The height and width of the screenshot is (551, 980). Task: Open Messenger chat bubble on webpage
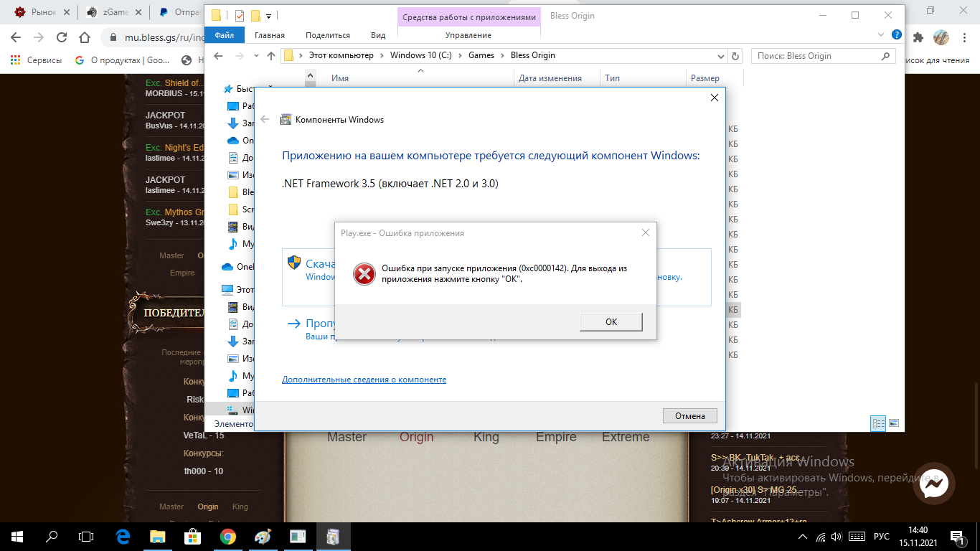click(x=935, y=485)
